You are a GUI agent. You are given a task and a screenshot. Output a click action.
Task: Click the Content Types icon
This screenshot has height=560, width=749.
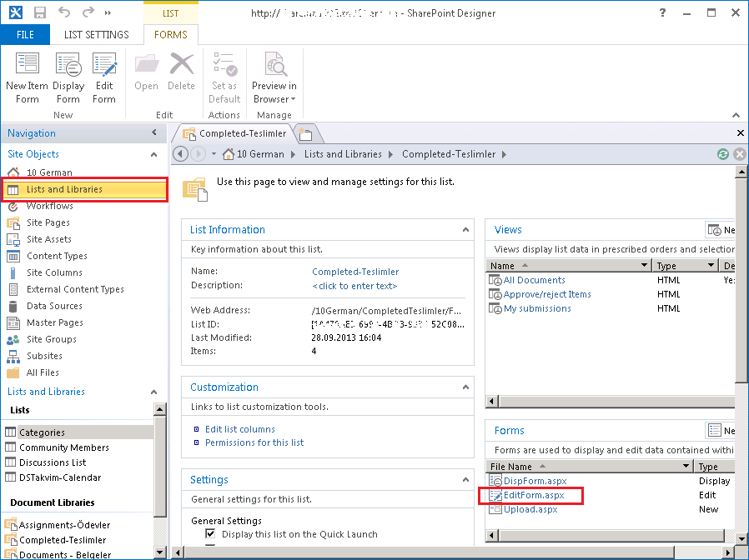pos(13,256)
